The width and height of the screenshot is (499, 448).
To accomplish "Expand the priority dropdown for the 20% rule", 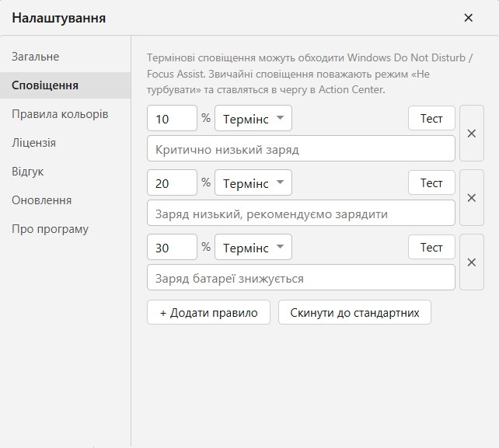I will click(253, 182).
